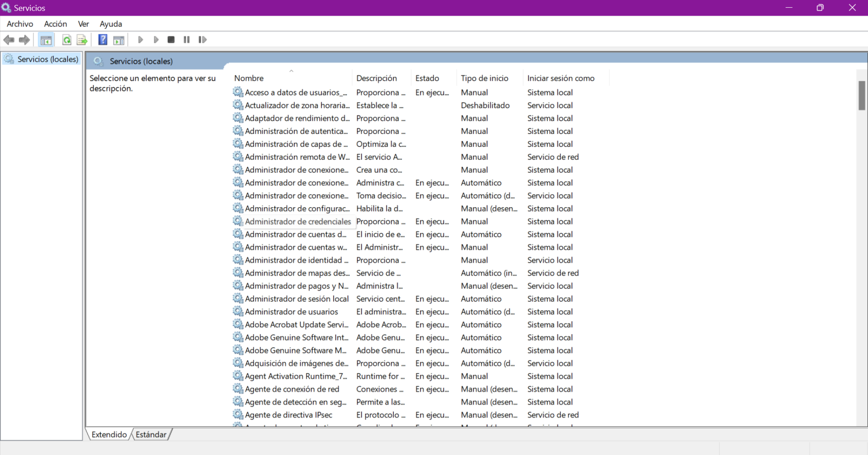Open the Ayuda menu
Viewport: 868px width, 455px height.
[x=111, y=24]
